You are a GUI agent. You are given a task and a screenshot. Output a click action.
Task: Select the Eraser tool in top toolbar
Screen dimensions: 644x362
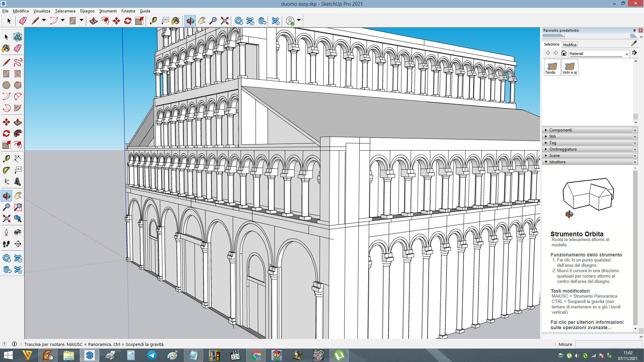coord(23,21)
